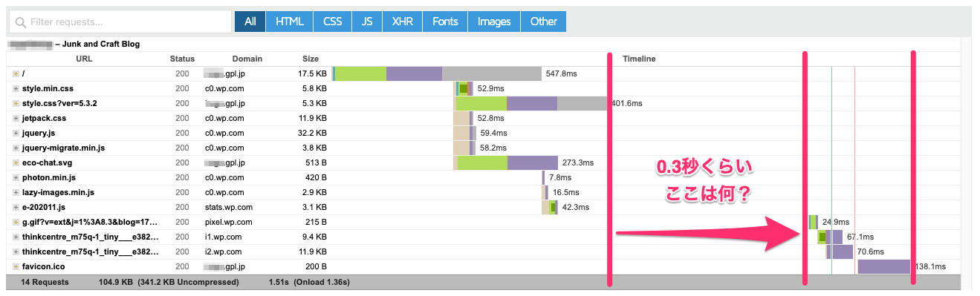Expand the style.css?ver=5.3.2 request
Screen dimensions: 980x296
click(x=16, y=103)
